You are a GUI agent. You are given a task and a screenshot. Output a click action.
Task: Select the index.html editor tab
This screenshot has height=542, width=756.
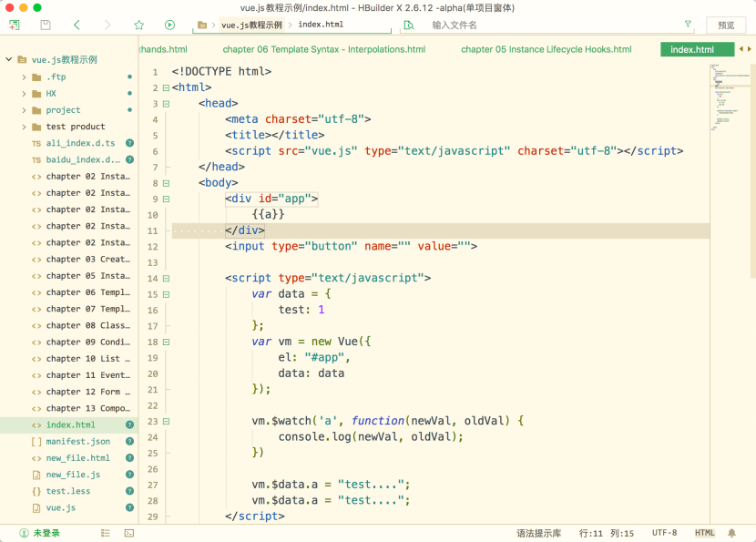tap(697, 49)
